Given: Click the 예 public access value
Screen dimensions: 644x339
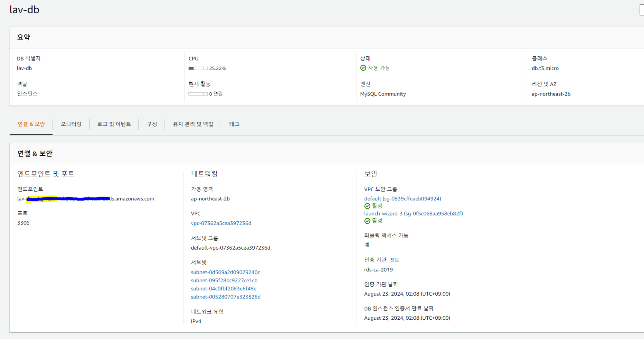Looking at the screenshot, I should click(367, 245).
